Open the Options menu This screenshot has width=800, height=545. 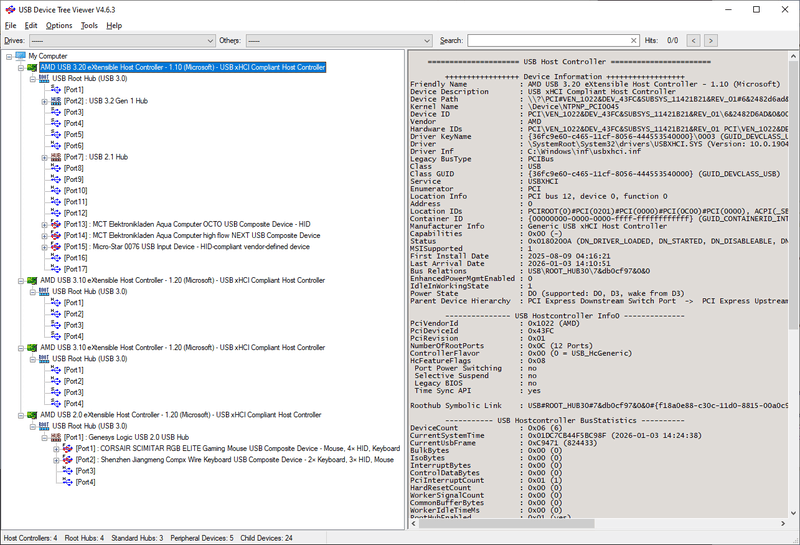[59, 26]
